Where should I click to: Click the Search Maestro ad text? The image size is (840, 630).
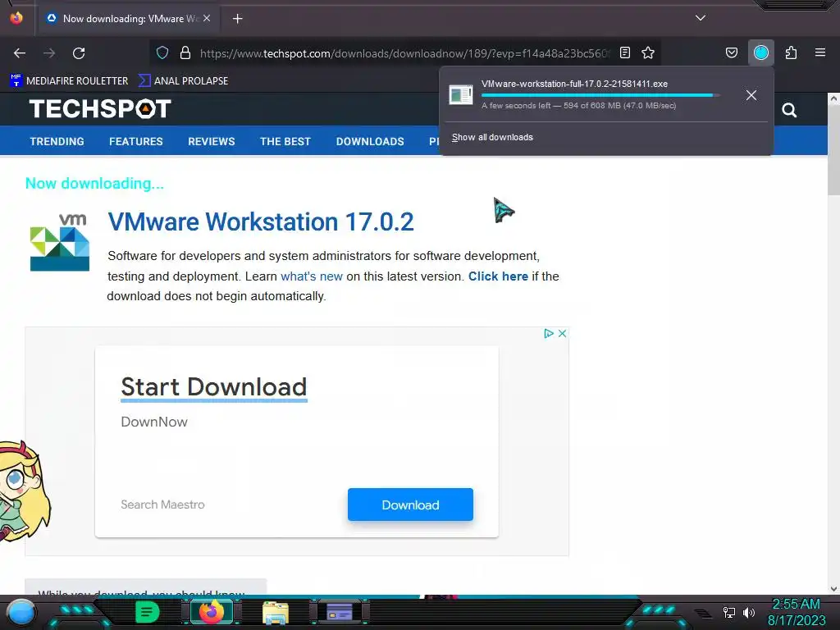tap(162, 504)
